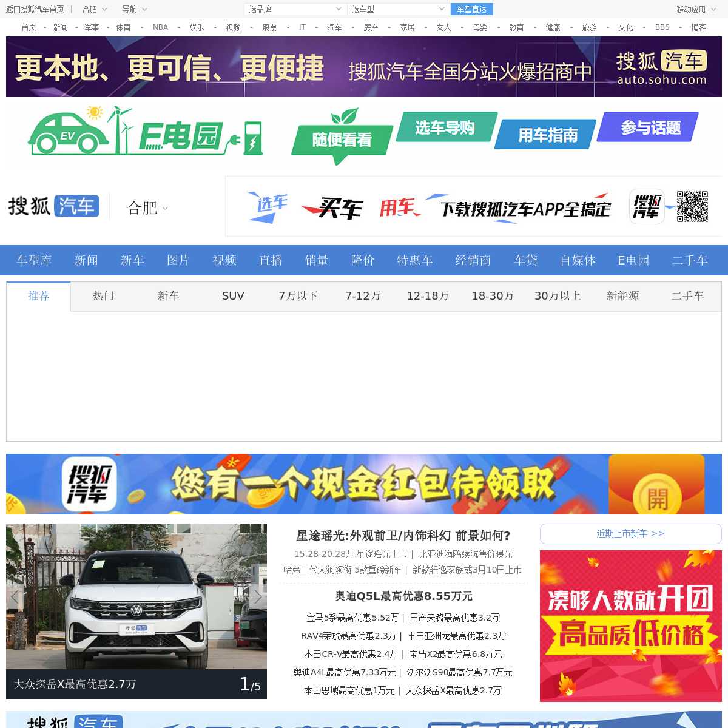Select the 热门 tab
The image size is (728, 728).
click(x=103, y=296)
